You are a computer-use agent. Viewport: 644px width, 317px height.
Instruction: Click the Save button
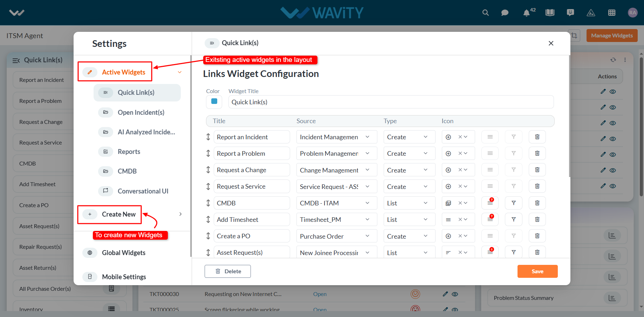coord(537,271)
